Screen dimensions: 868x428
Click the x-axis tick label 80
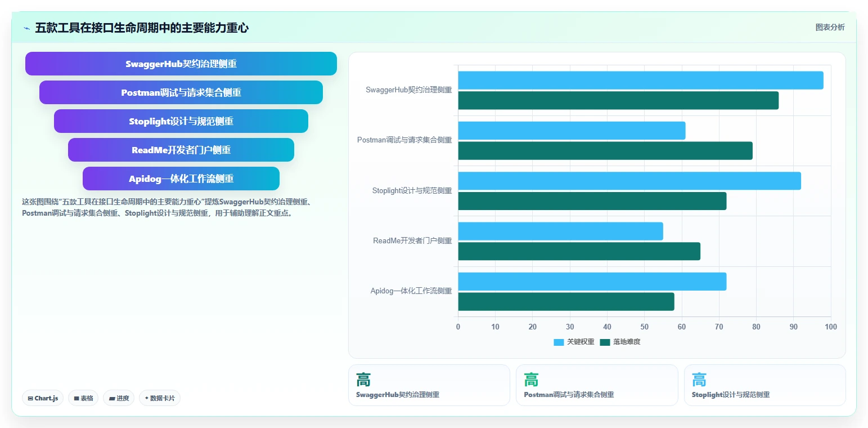tap(756, 327)
